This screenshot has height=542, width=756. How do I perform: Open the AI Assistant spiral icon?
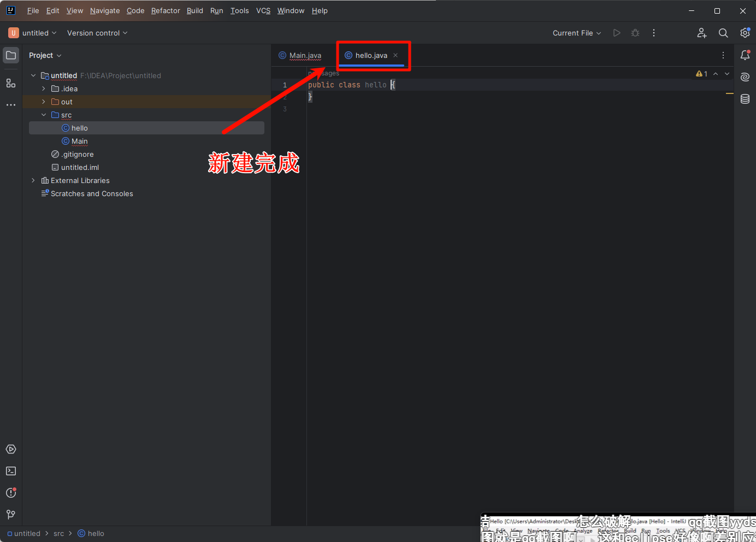pyautogui.click(x=745, y=77)
